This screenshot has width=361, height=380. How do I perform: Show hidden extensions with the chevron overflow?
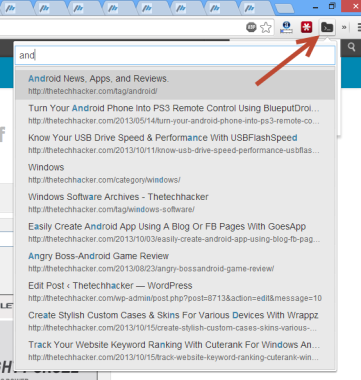pos(344,28)
